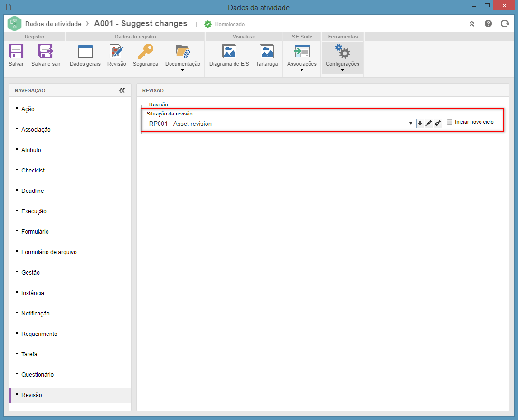
Task: Click the activity hexagon logo icon
Action: click(14, 23)
